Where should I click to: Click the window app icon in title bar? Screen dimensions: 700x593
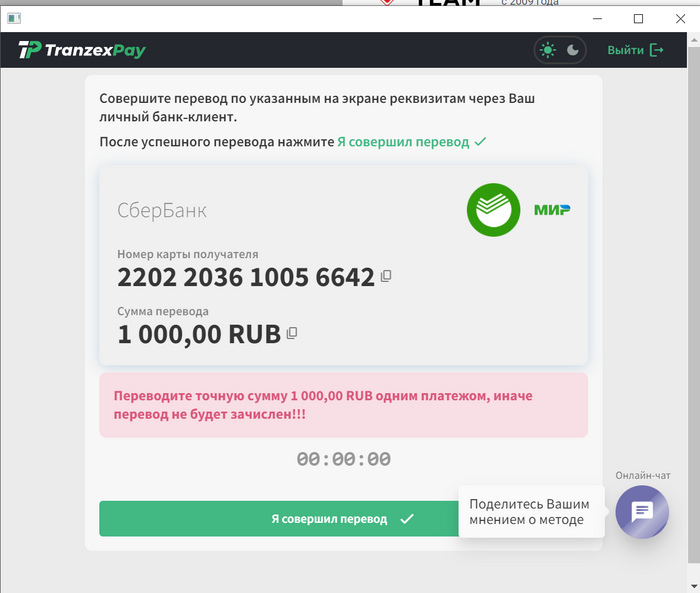[x=14, y=19]
